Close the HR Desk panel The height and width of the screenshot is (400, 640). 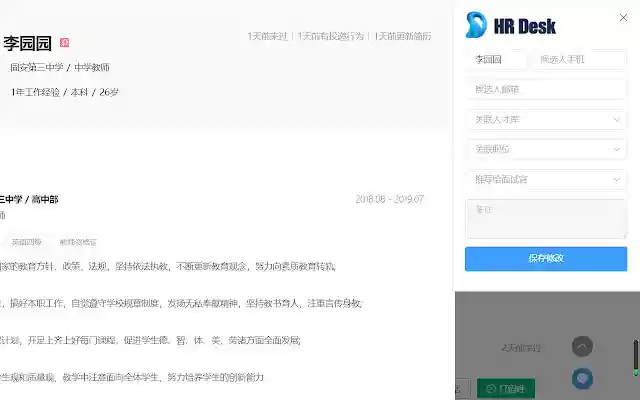point(623,18)
